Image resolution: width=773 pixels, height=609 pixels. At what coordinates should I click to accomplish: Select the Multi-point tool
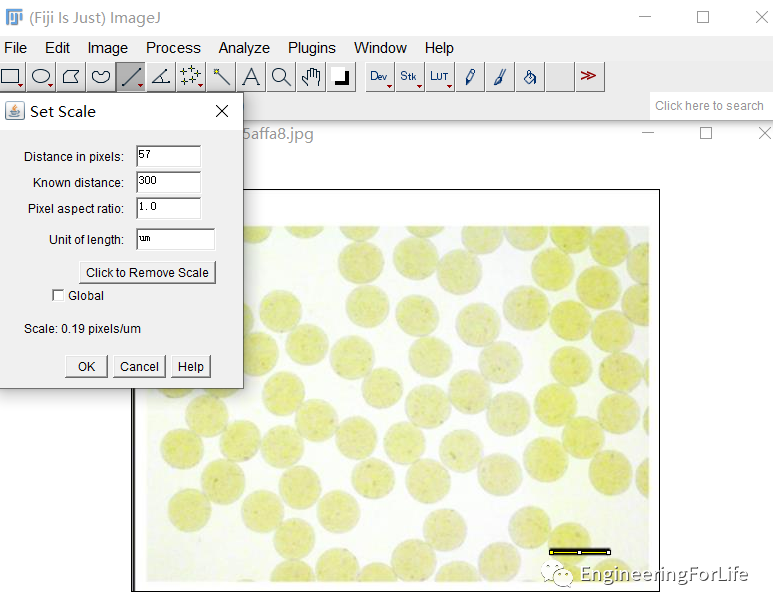[191, 77]
